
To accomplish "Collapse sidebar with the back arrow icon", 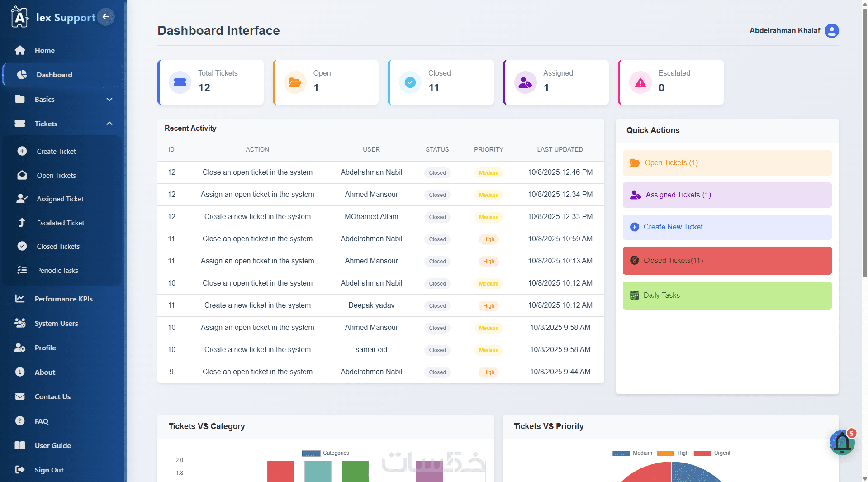I will coord(106,17).
